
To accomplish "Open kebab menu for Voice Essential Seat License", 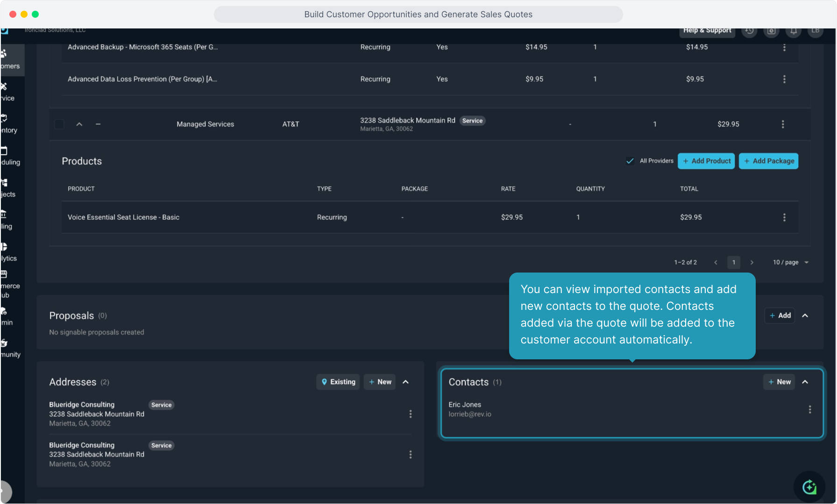I will [x=784, y=217].
